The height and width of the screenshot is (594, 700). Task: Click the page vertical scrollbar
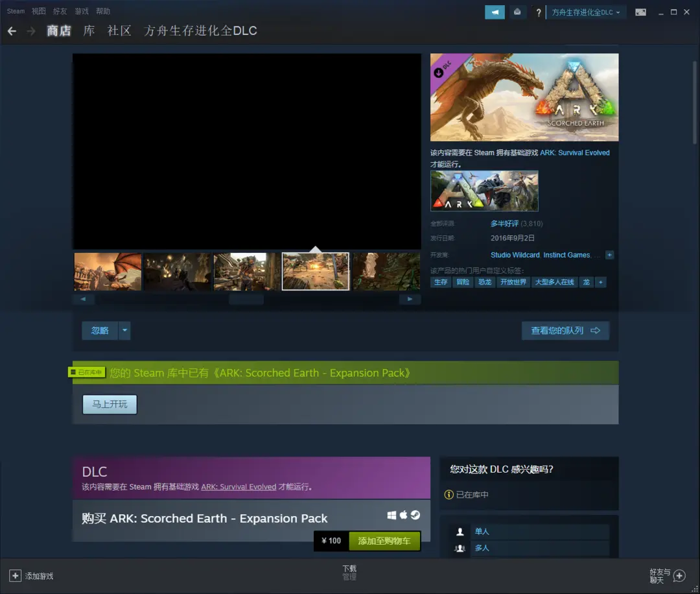(695, 102)
